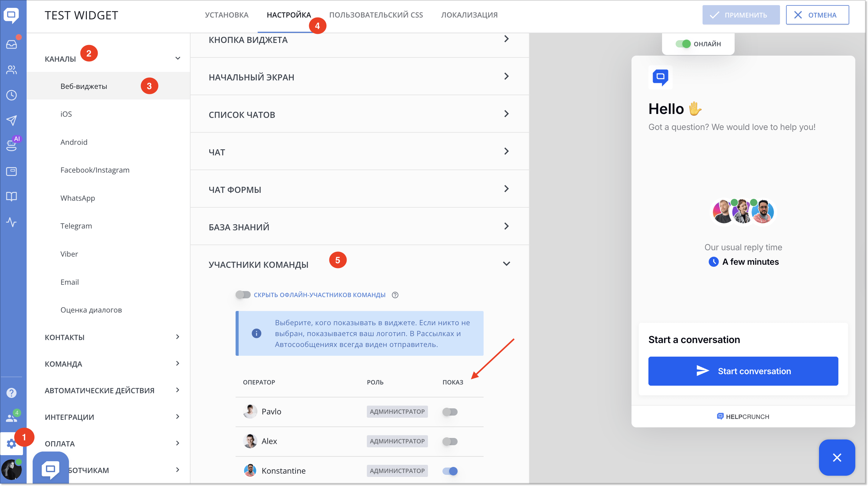Click the help question mark sidebar icon
The width and height of the screenshot is (868, 486).
(x=11, y=393)
